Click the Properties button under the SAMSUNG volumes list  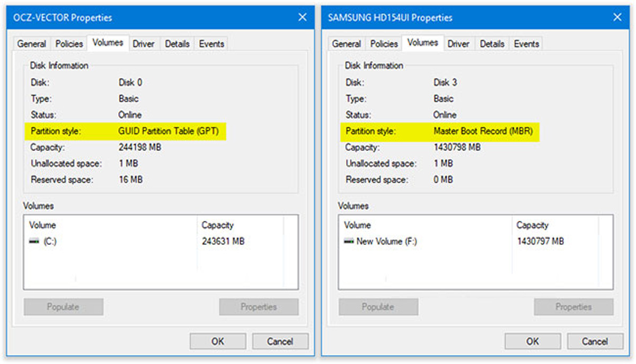pyautogui.click(x=573, y=307)
